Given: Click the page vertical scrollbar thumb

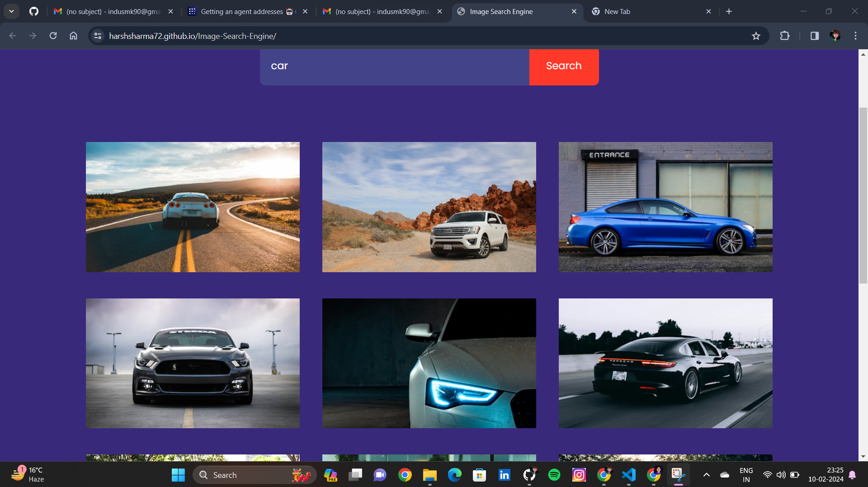Looking at the screenshot, I should point(863,195).
